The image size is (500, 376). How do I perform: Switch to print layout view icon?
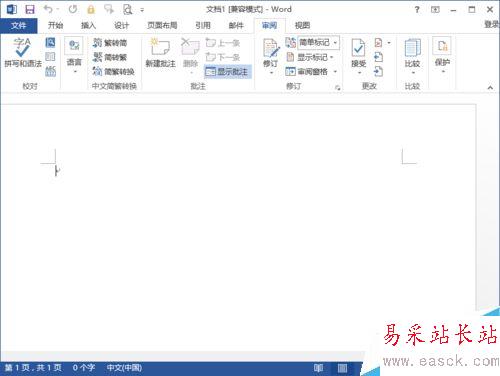click(x=342, y=368)
